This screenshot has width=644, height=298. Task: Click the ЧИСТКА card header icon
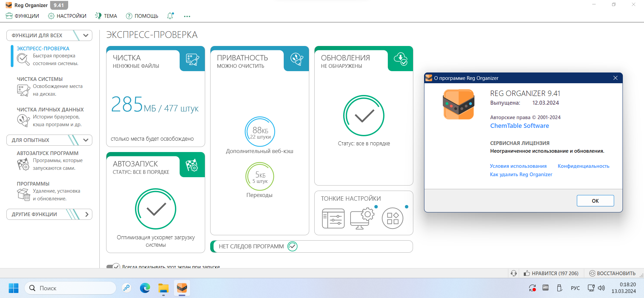[x=193, y=59]
